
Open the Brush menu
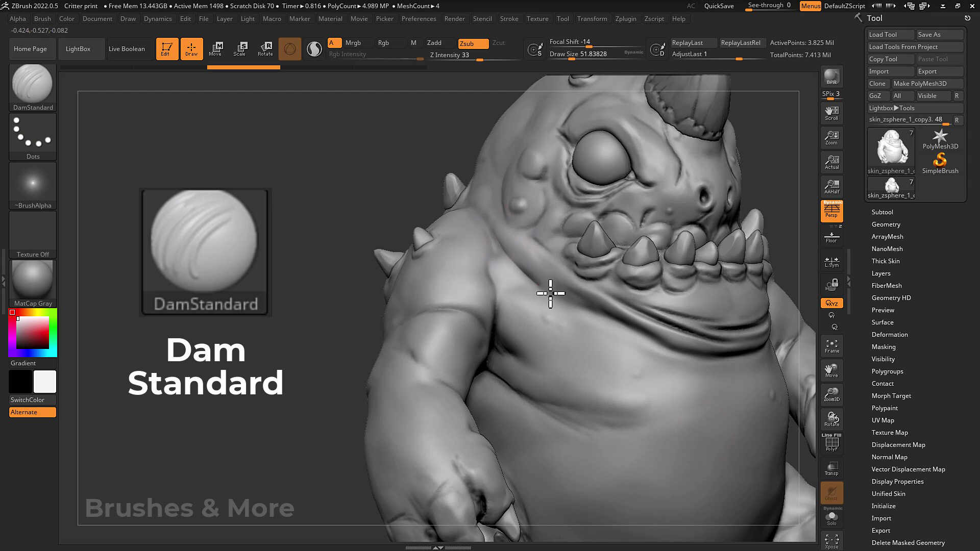42,19
